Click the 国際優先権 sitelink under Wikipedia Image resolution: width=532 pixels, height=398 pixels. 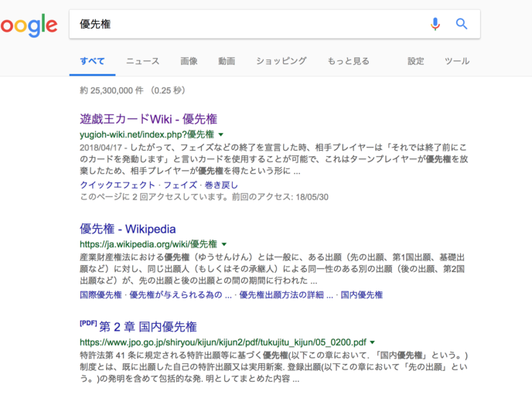pyautogui.click(x=101, y=295)
